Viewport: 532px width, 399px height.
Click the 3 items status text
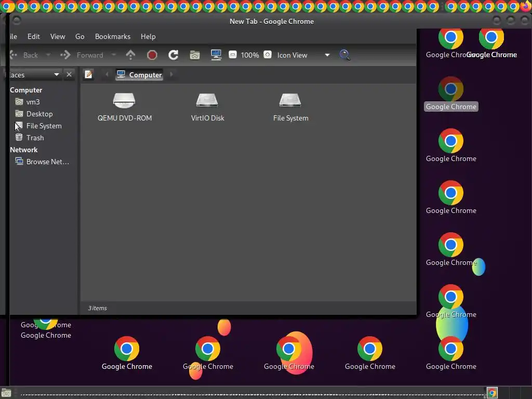click(97, 308)
